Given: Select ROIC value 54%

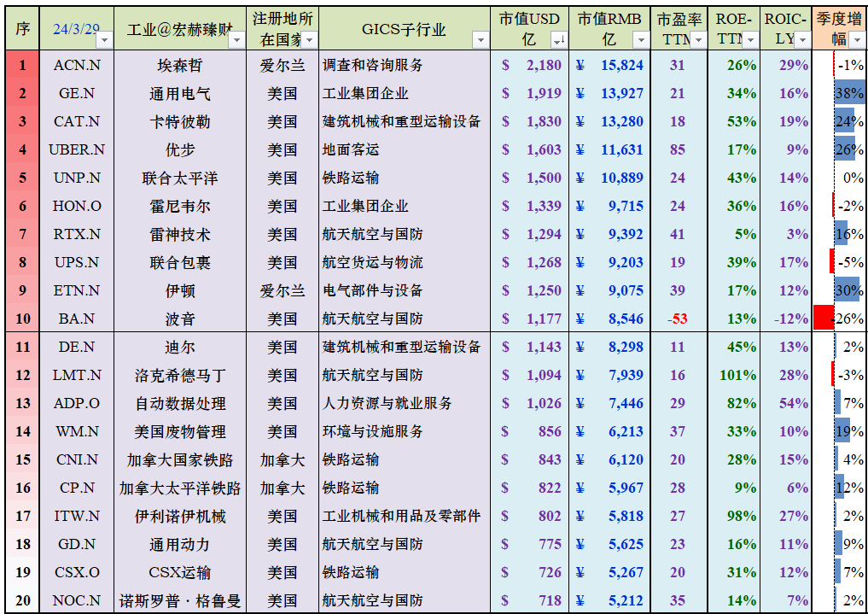Looking at the screenshot, I should [x=794, y=404].
